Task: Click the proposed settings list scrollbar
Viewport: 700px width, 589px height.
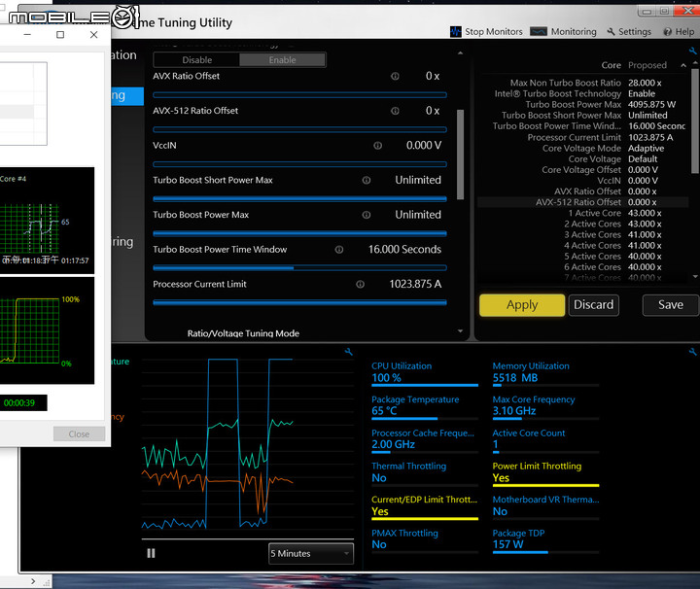Action: 695,121
